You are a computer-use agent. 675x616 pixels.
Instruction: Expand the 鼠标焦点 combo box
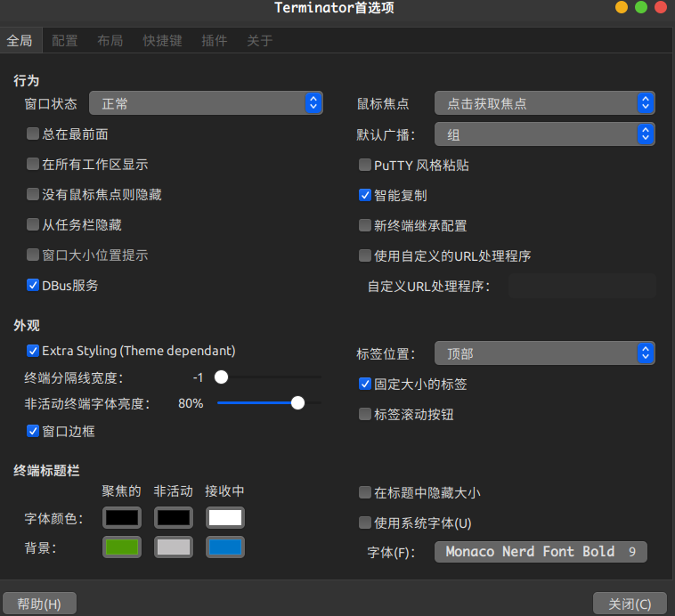point(544,103)
